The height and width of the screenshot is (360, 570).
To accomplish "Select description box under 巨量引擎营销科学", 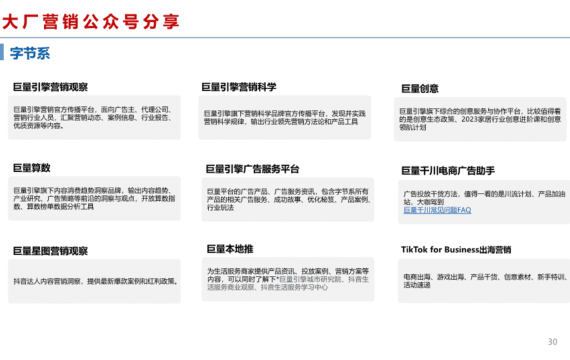I will [x=285, y=117].
